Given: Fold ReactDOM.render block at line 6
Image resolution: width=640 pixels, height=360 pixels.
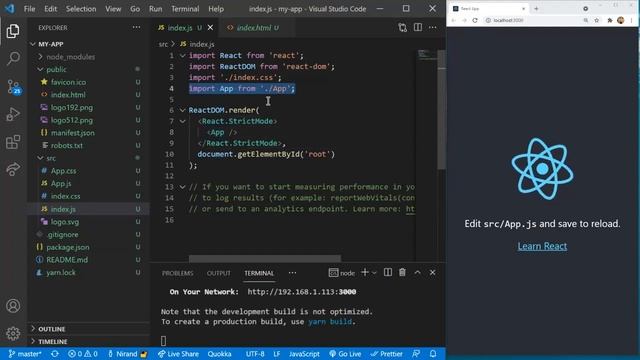Looking at the screenshot, I should [x=182, y=110].
